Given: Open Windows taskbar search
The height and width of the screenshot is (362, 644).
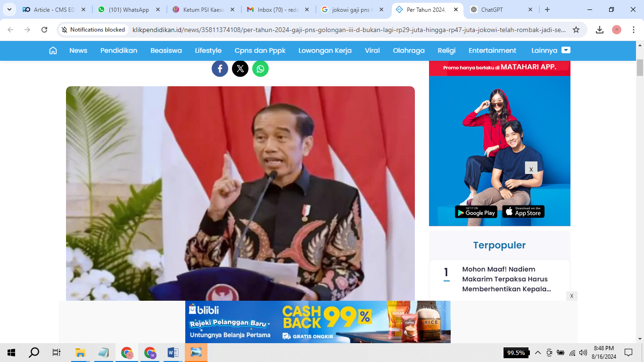Looking at the screenshot, I should pos(34,353).
